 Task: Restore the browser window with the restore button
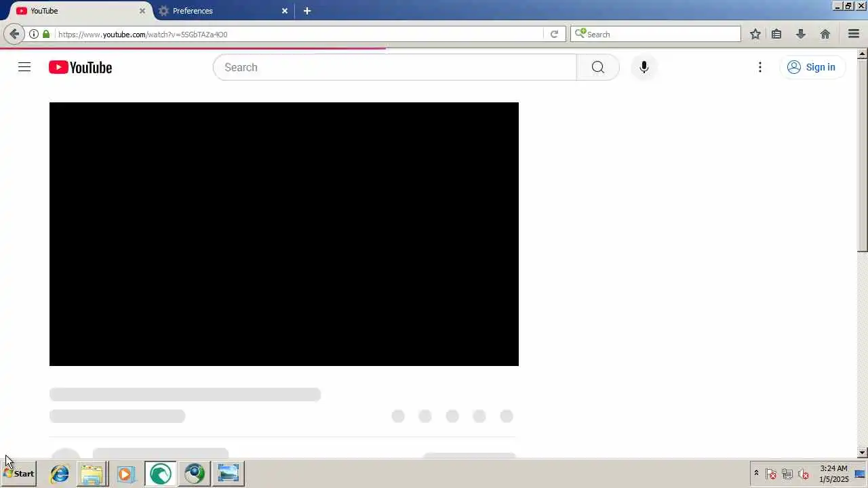click(x=848, y=5)
